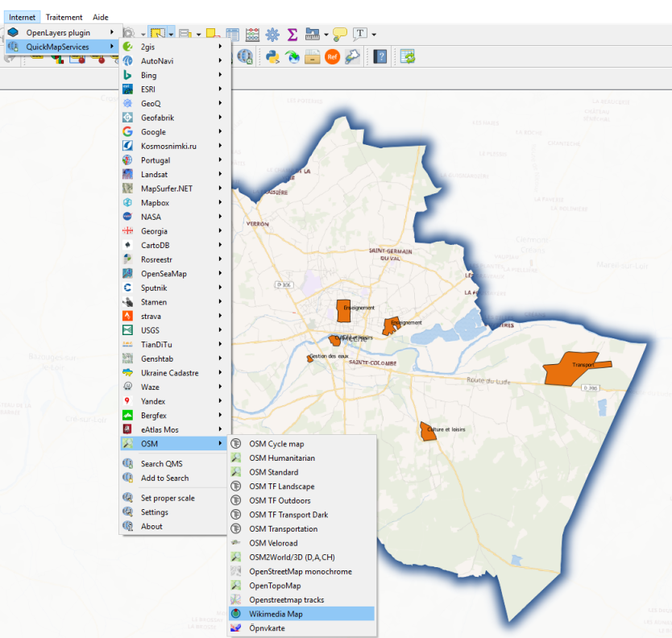This screenshot has height=638, width=672.
Task: Expand the 2gis submenu arrow
Action: click(220, 46)
